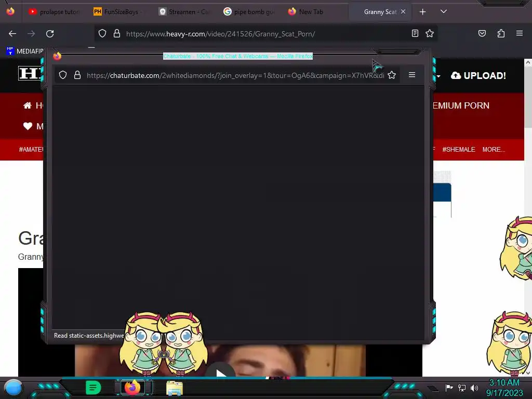View site security lock in main window
This screenshot has height=399, width=532.
[117, 34]
